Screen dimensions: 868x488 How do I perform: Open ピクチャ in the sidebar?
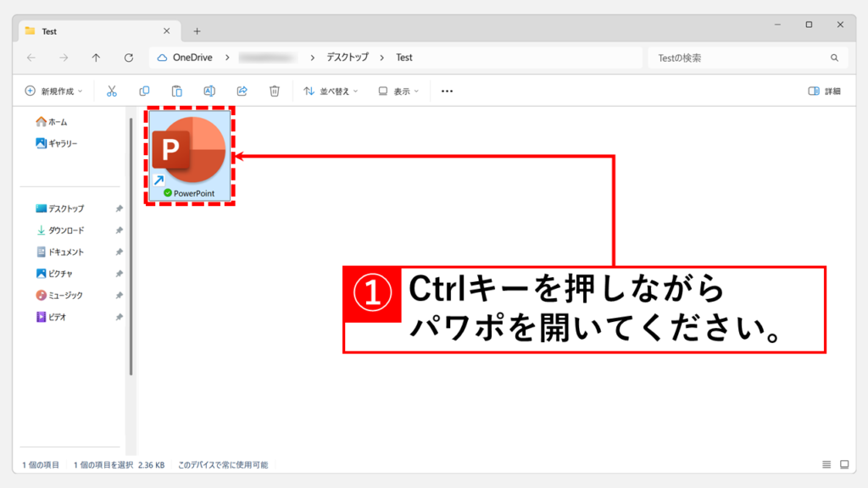pos(54,274)
